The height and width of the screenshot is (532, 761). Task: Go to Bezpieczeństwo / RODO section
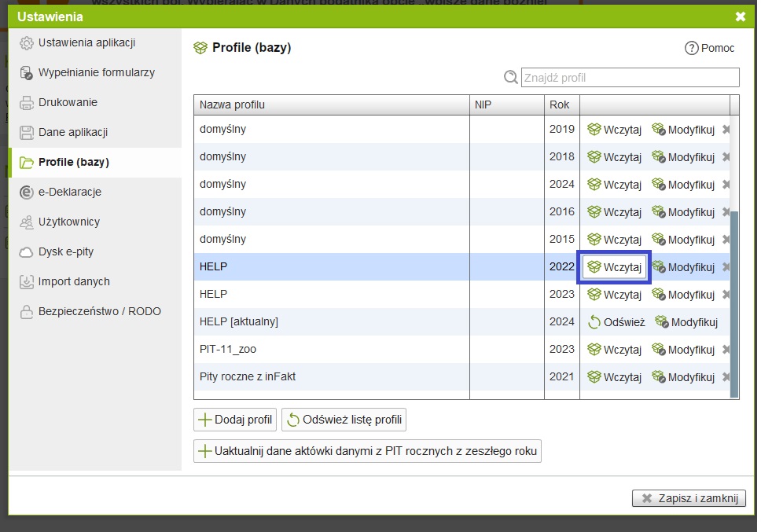click(x=99, y=311)
